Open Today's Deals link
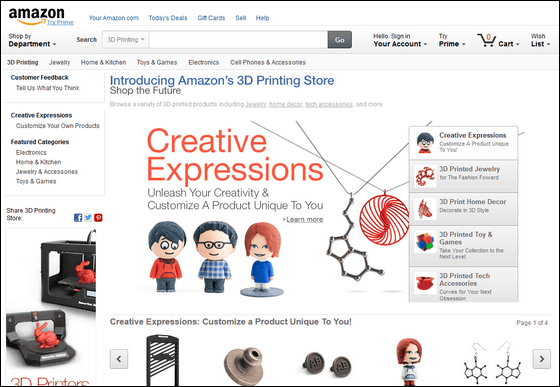This screenshot has height=387, width=560. 168,18
